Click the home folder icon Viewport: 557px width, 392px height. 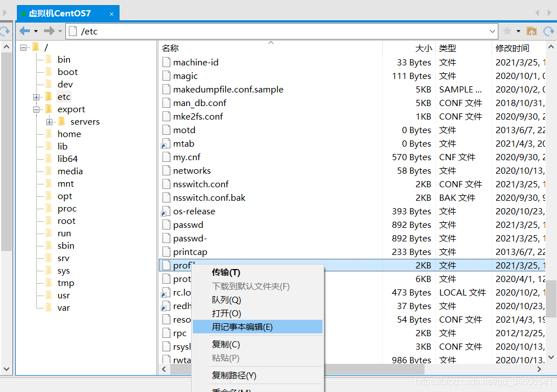point(532,31)
